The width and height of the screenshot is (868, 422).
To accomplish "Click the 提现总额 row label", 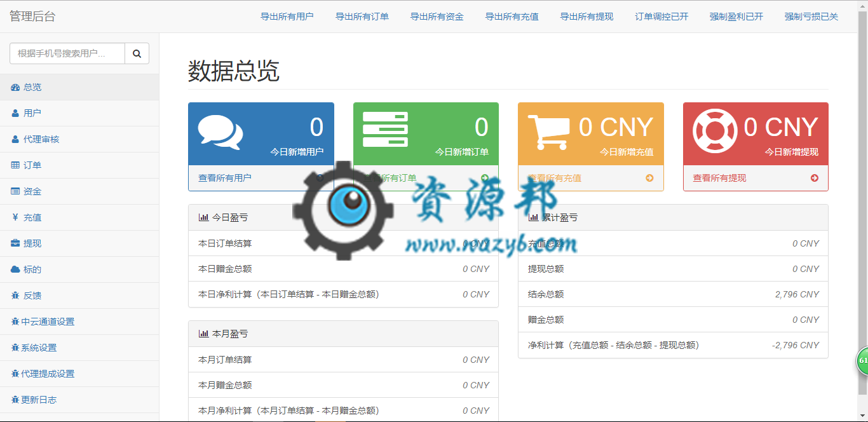I will (546, 269).
